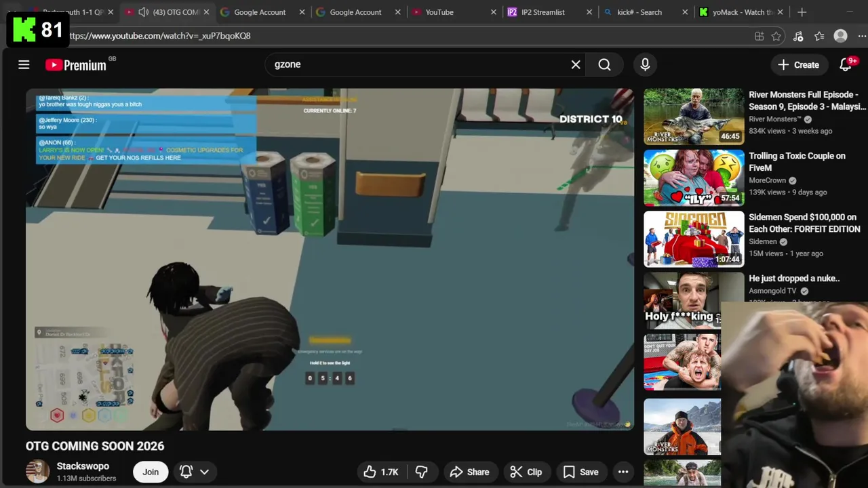Click the browser address bar URL
Screen dimensions: 868x488
tap(159, 36)
